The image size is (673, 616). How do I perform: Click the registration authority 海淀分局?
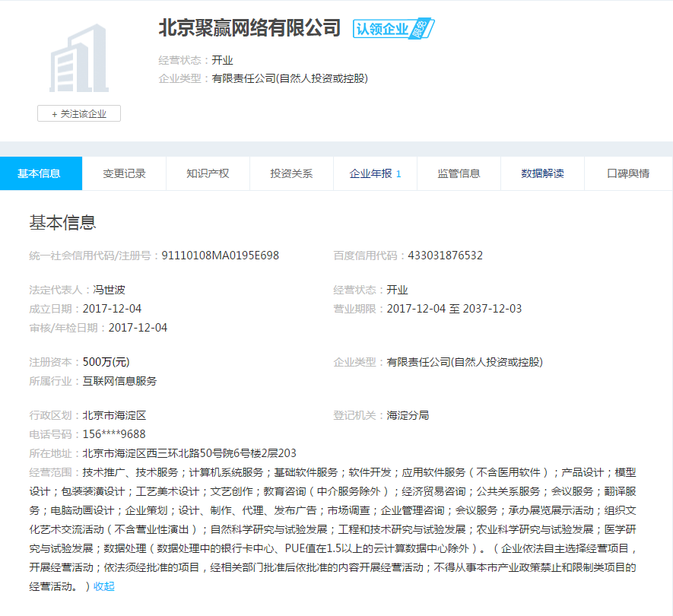pos(408,415)
